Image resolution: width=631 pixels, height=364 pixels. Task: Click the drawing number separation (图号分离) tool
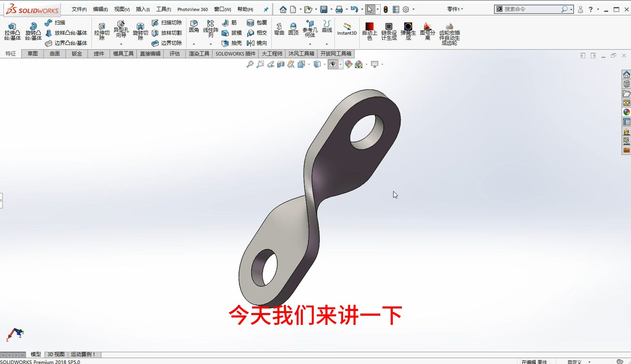(427, 31)
